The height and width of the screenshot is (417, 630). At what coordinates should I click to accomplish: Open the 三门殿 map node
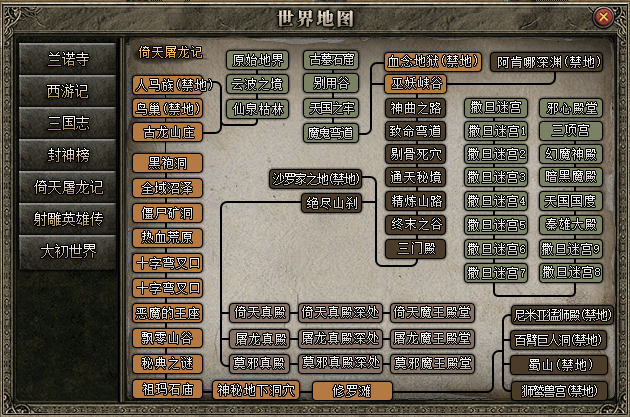[415, 249]
